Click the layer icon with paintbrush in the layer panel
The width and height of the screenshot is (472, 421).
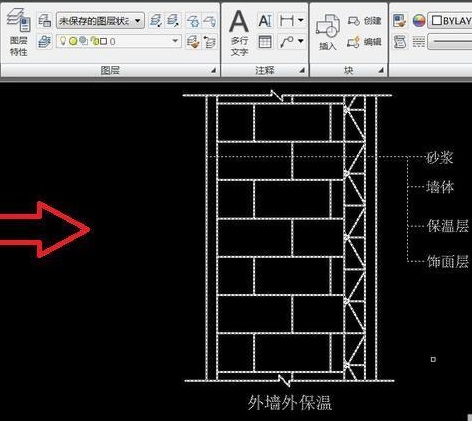click(193, 42)
